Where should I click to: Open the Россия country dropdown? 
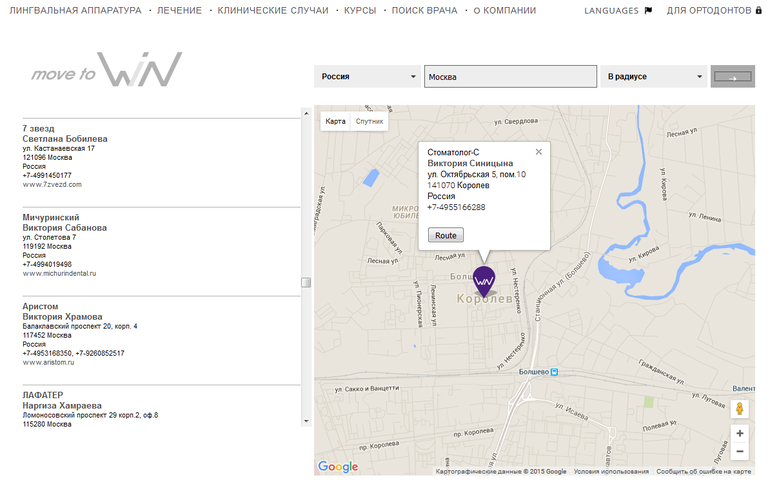click(x=367, y=77)
